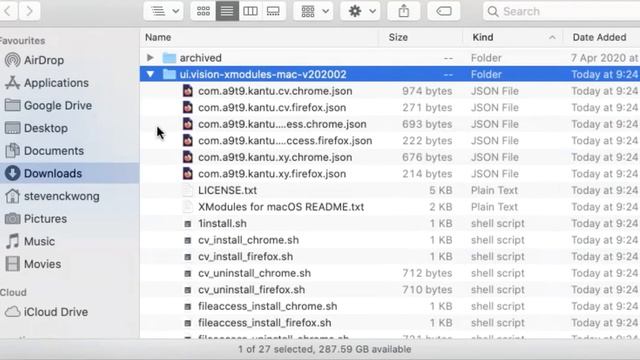Select the ui.vision-xmodules folder icon
This screenshot has height=360, width=640.
pos(169,74)
